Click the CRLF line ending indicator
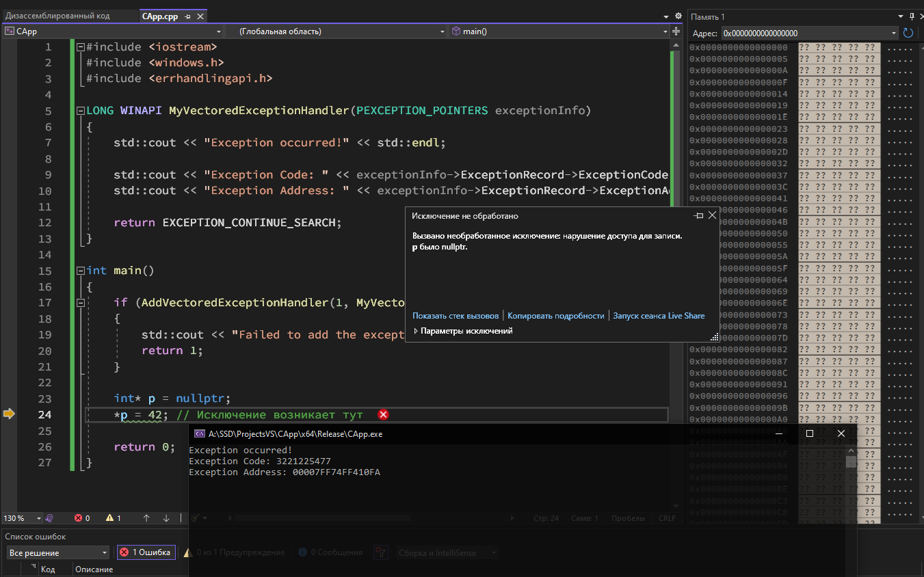Image resolution: width=924 pixels, height=577 pixels. (667, 518)
